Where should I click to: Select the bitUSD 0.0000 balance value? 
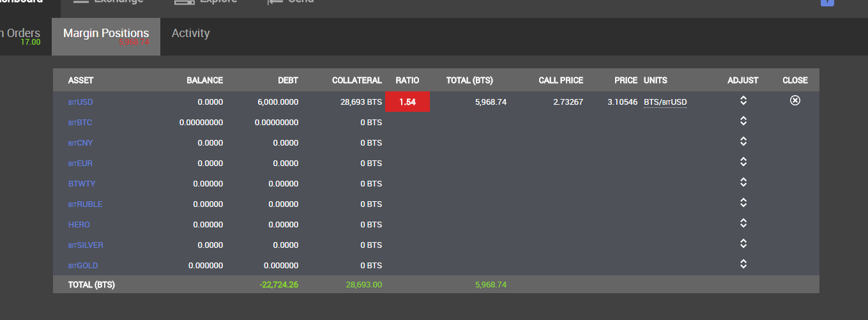(210, 102)
